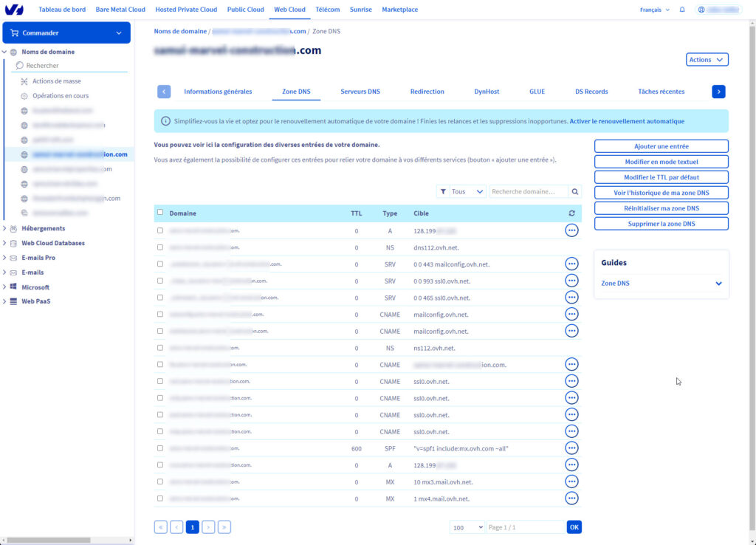
Task: Check the box for the 1 mx4.mail.ovh.net row
Action: (x=160, y=498)
